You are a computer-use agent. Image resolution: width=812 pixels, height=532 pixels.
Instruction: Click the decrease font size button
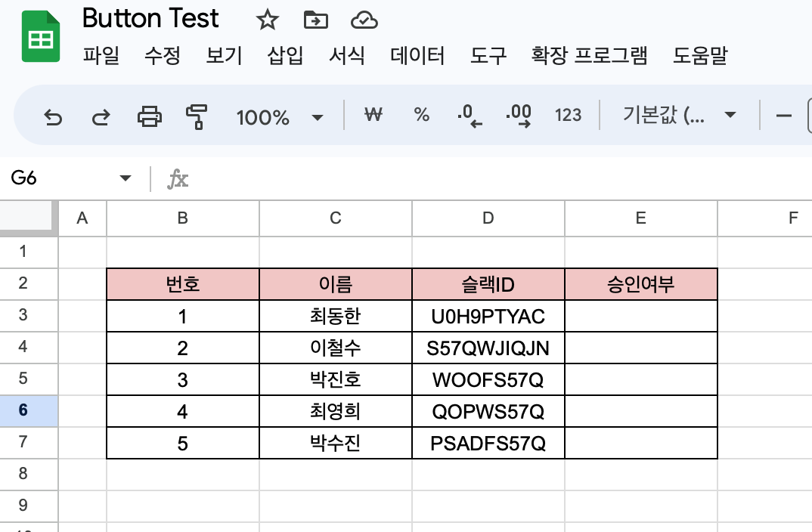coord(784,115)
